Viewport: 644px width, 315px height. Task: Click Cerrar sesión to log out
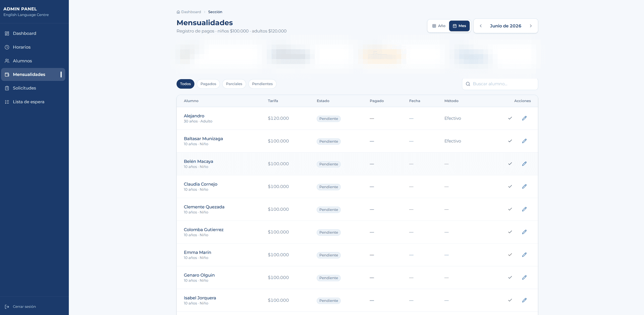click(x=20, y=307)
